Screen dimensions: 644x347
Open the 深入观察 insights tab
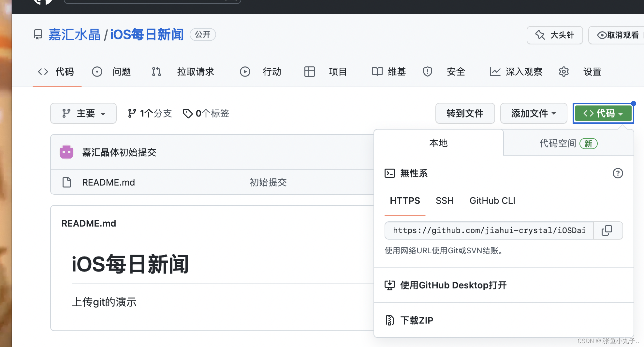516,72
